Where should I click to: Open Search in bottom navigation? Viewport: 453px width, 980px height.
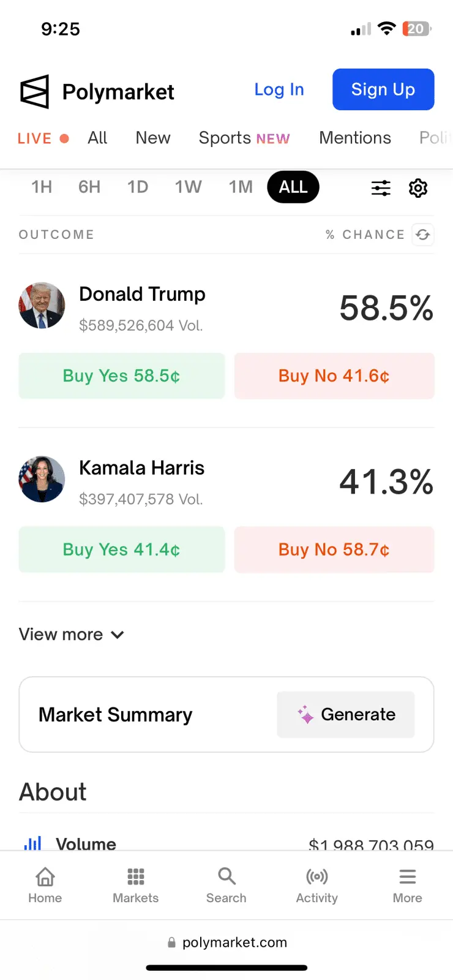pos(226,885)
